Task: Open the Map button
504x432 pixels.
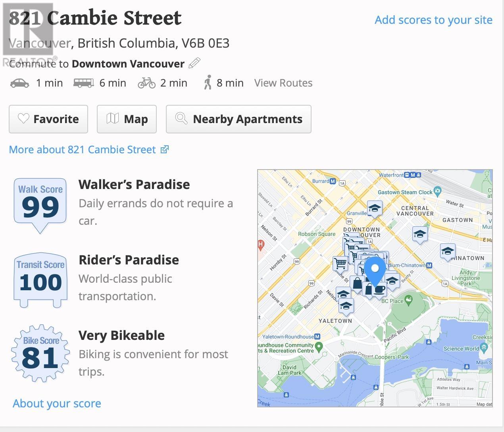Action: pos(127,119)
